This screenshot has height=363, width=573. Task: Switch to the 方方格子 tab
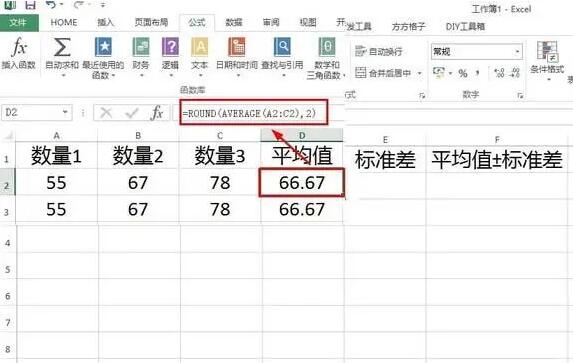click(x=409, y=27)
